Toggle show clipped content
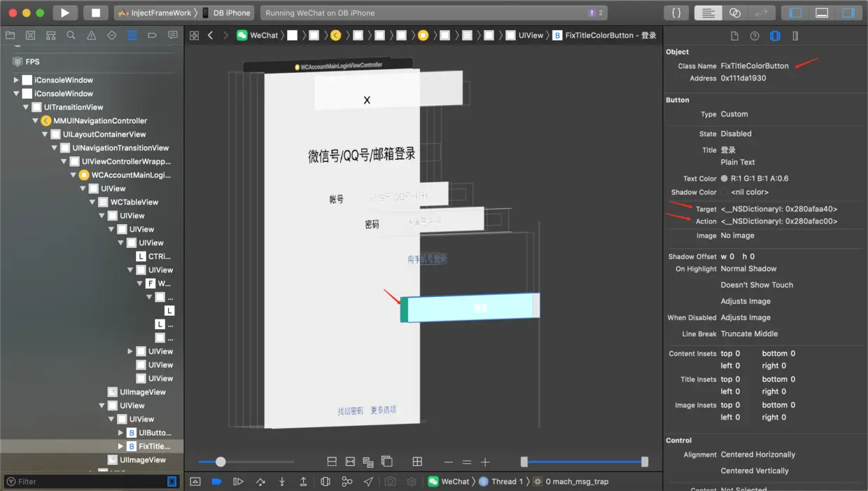This screenshot has width=868, height=491. pos(332,462)
